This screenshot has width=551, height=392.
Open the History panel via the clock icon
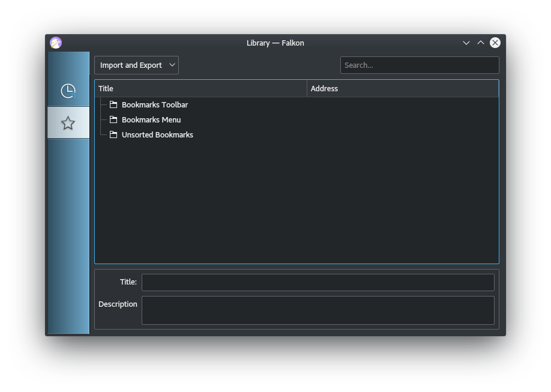point(68,89)
